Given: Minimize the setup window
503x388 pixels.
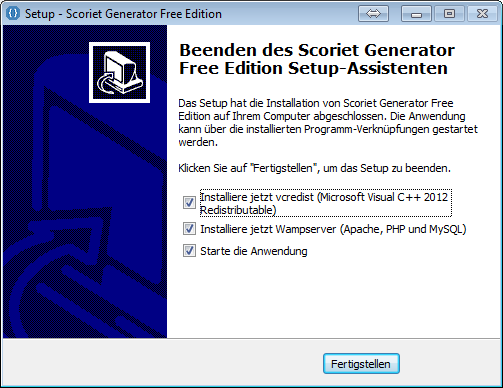Looking at the screenshot, I should click(x=416, y=14).
